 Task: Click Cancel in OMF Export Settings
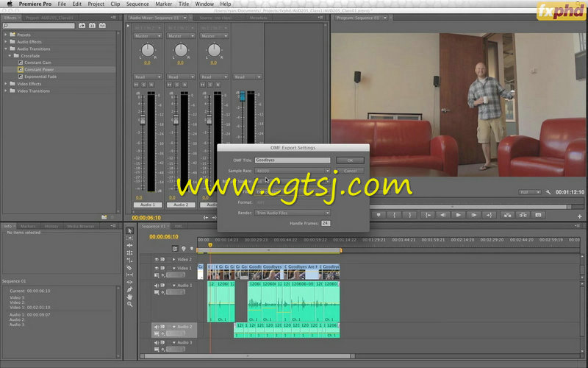[351, 171]
